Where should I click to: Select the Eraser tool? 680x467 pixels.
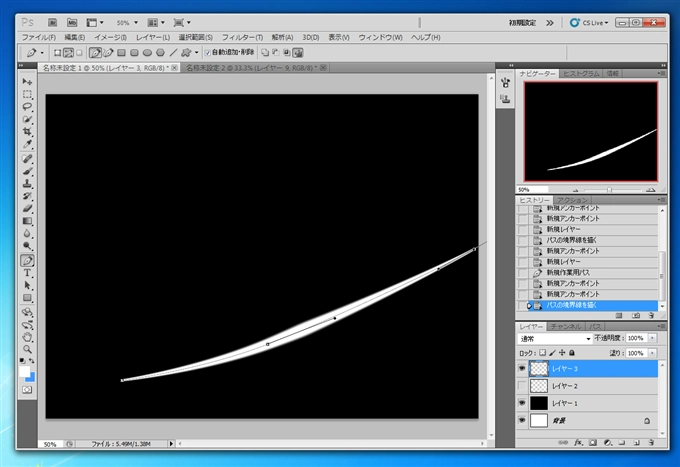pos(27,209)
